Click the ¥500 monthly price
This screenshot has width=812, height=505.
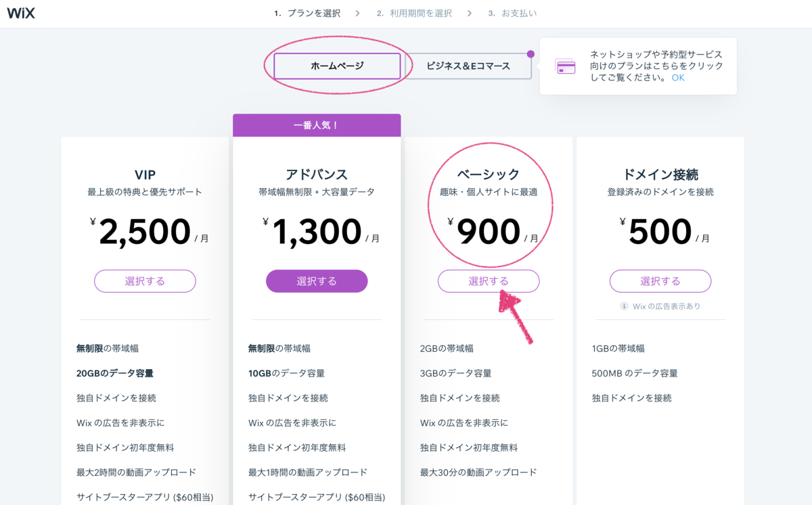(665, 231)
